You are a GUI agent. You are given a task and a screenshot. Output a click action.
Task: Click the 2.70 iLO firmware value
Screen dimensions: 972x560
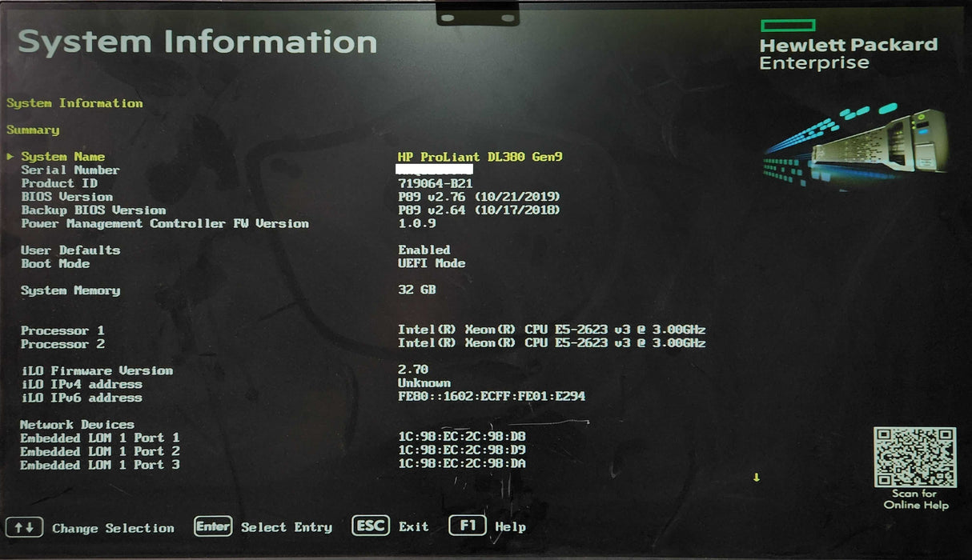[x=413, y=370]
